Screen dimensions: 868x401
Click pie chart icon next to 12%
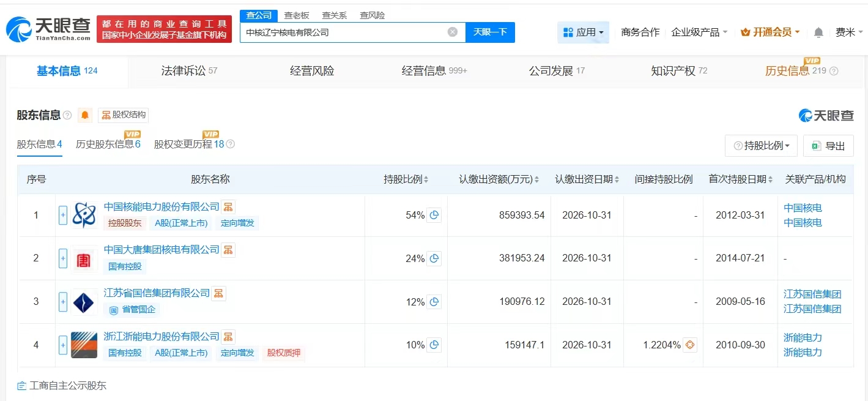[x=434, y=302]
